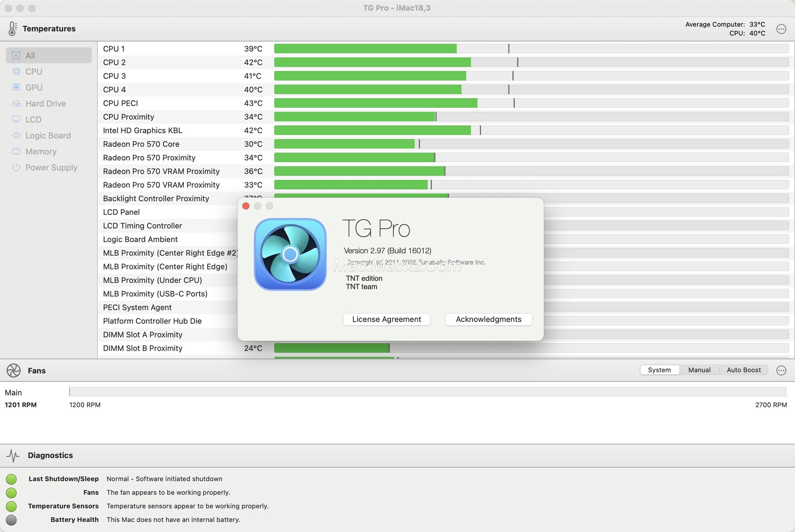This screenshot has height=532, width=795.
Task: Click the fan icon beside Fans heading
Action: tap(14, 370)
